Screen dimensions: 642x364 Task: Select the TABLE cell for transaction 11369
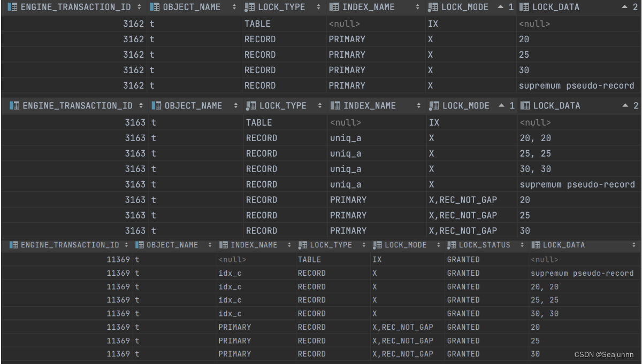pyautogui.click(x=309, y=260)
